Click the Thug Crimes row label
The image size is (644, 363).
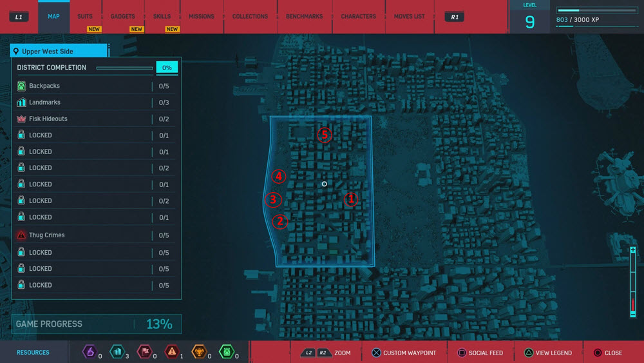(x=47, y=235)
